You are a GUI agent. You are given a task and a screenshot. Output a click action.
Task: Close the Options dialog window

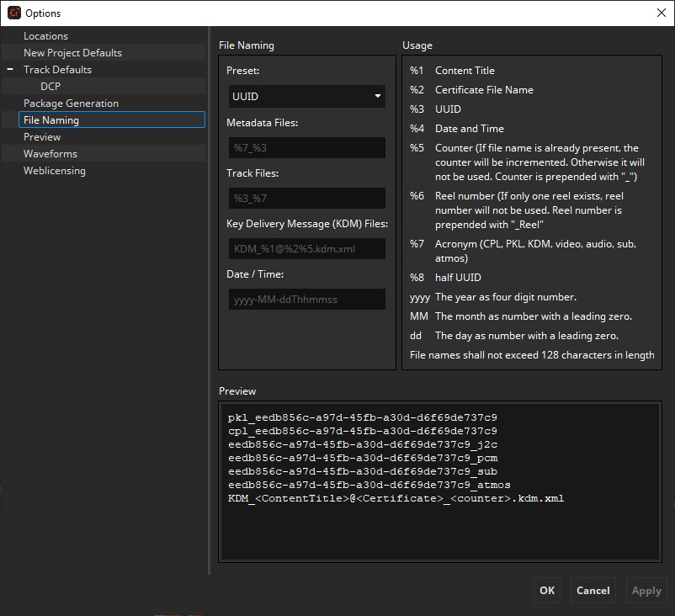coord(661,13)
